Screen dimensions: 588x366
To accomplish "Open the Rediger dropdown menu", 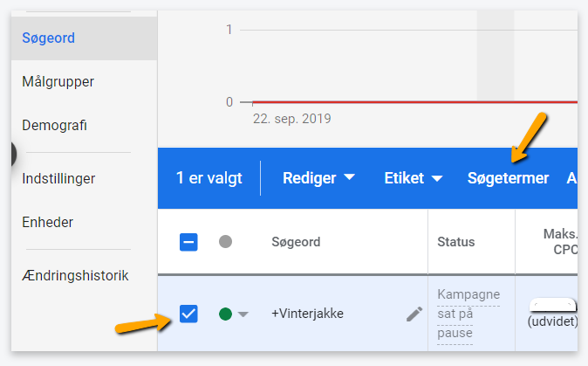I will click(x=318, y=178).
